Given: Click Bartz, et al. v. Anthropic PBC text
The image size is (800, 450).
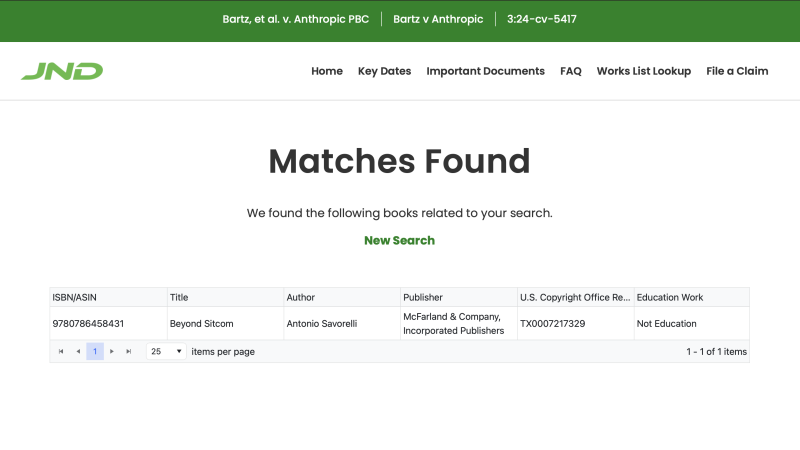Looking at the screenshot, I should point(295,19).
